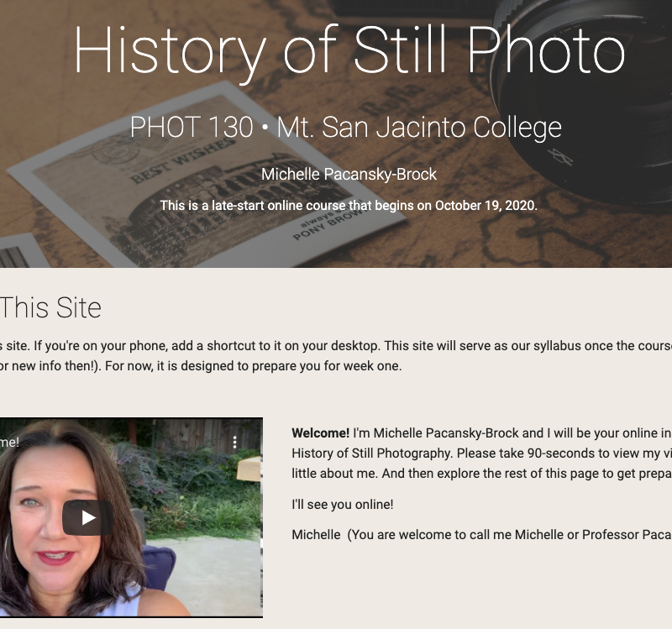Select the welcome video thumbnail of Michelle
This screenshot has width=672, height=629.
pos(131,517)
